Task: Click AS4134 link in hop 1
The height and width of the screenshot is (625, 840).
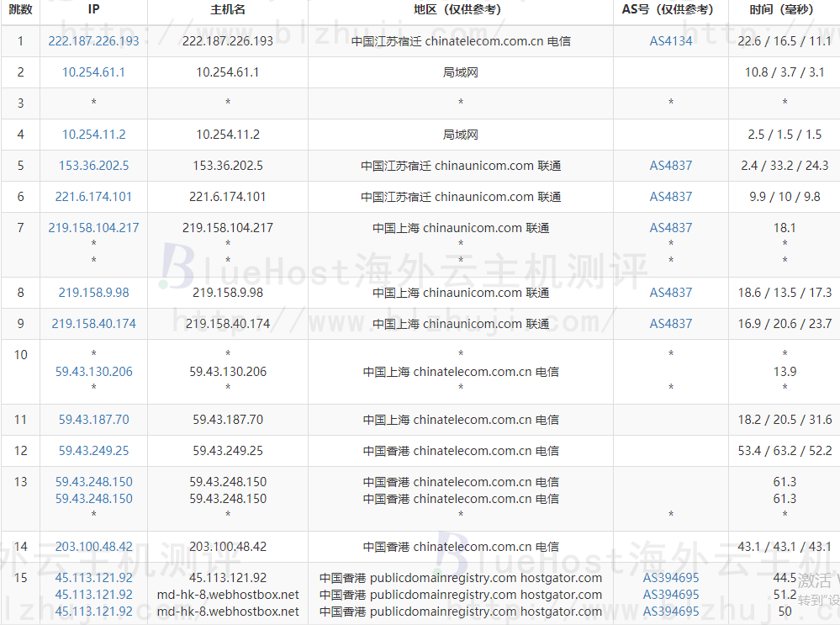Action: point(671,40)
